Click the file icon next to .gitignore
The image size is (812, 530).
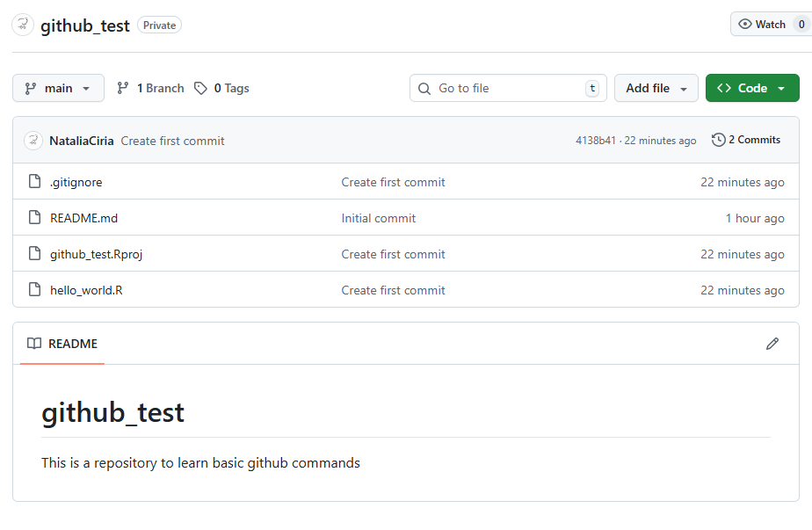pyautogui.click(x=35, y=182)
